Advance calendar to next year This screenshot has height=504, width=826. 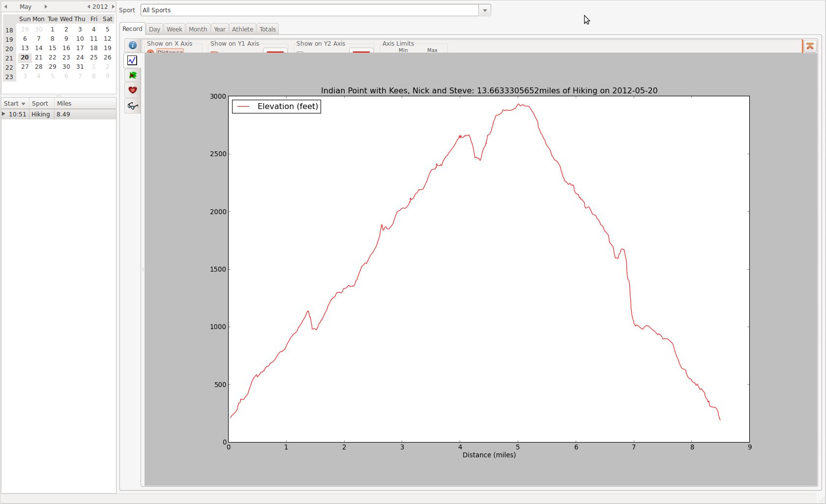(x=113, y=7)
